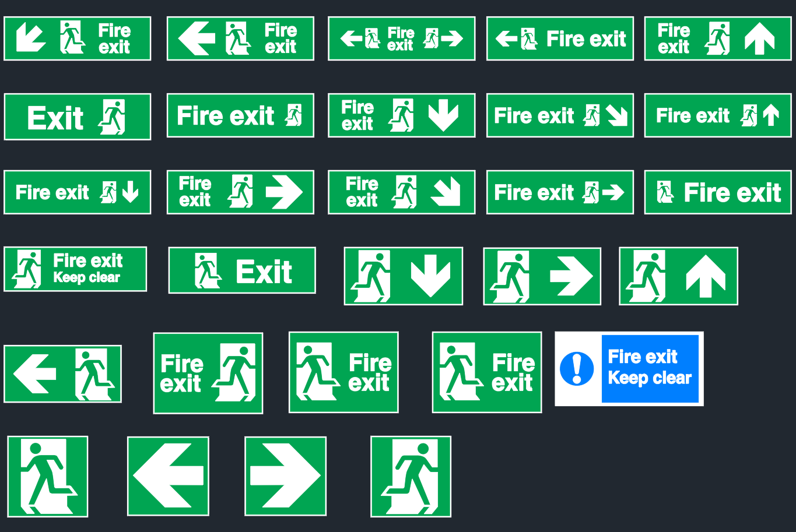Select the two-line Fire exit sign with large right arrow

pos(240,192)
